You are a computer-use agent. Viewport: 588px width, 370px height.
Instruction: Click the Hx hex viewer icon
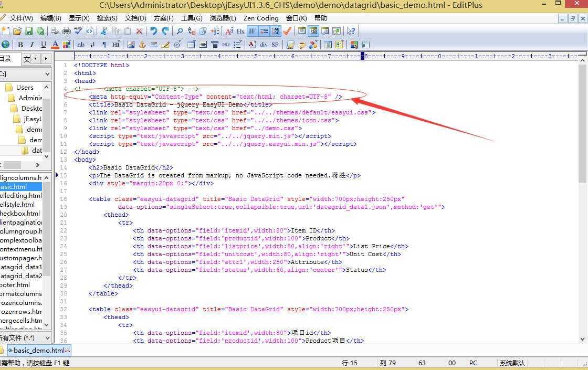[x=240, y=31]
